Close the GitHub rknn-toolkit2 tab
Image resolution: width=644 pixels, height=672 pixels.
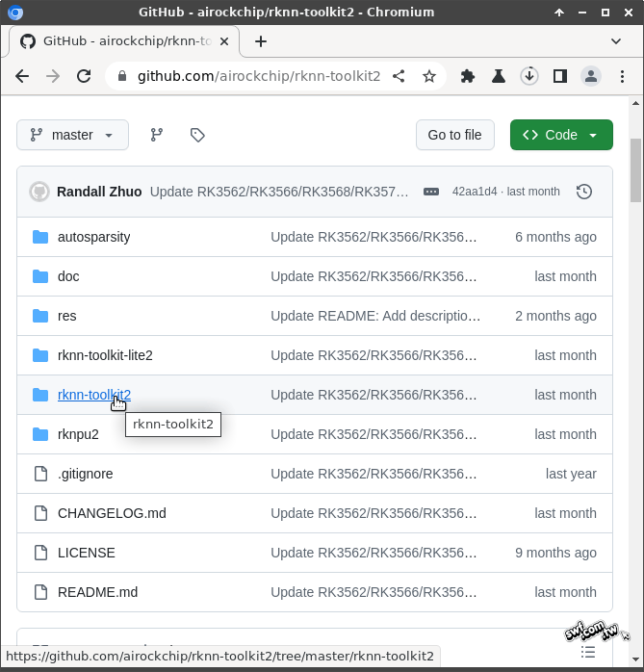click(224, 41)
